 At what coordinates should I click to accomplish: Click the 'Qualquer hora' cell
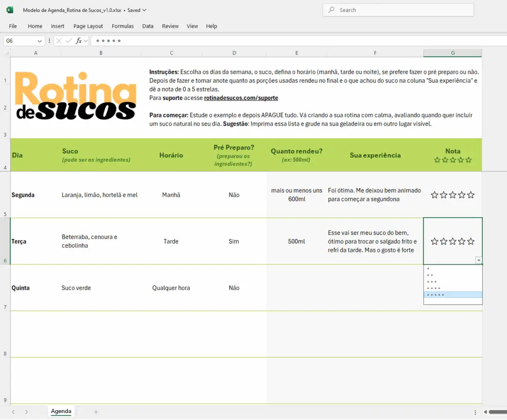coord(171,288)
